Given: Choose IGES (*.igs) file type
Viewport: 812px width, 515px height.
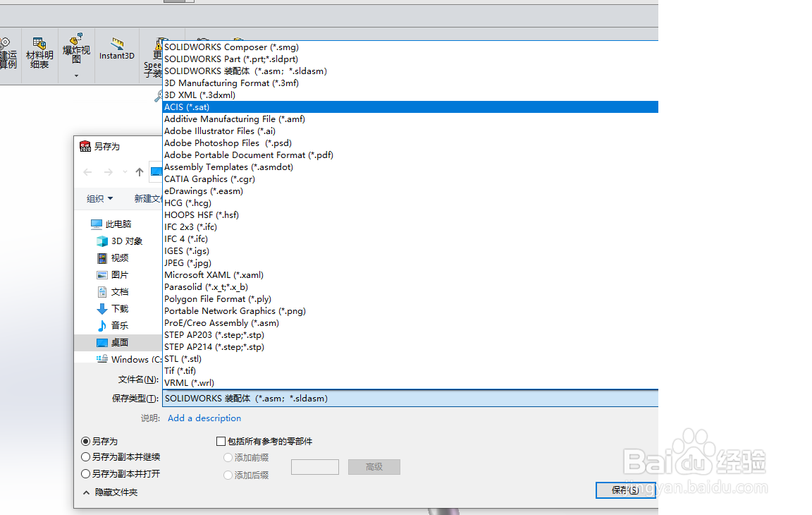Looking at the screenshot, I should [410, 250].
